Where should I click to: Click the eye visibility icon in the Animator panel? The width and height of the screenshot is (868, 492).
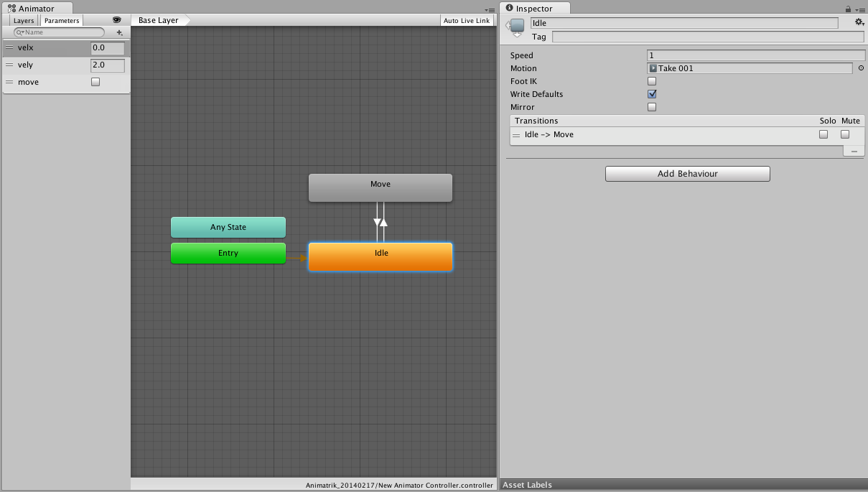(x=117, y=20)
